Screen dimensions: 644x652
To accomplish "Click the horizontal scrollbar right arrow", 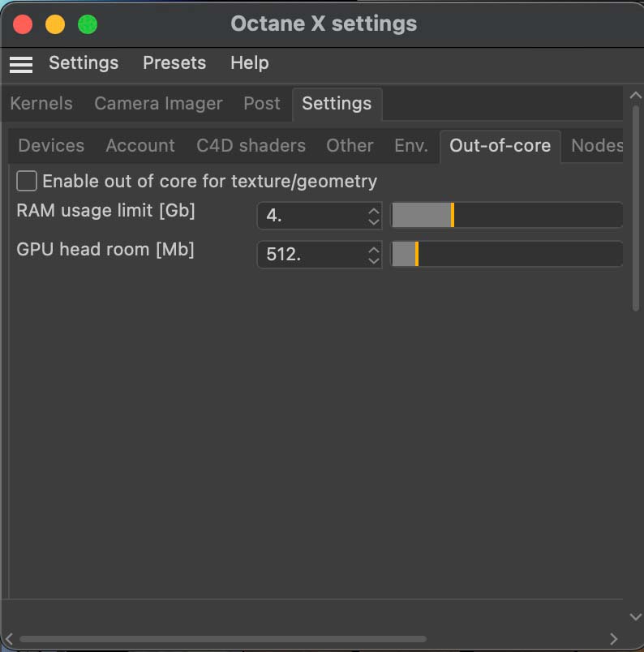I will tap(613, 638).
